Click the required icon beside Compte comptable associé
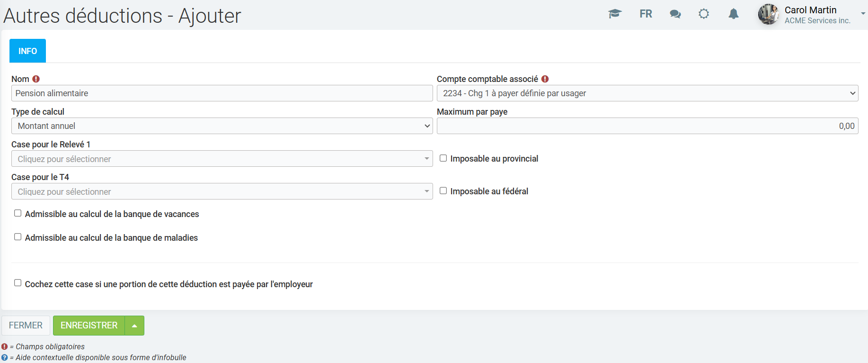The width and height of the screenshot is (868, 363). pos(545,79)
